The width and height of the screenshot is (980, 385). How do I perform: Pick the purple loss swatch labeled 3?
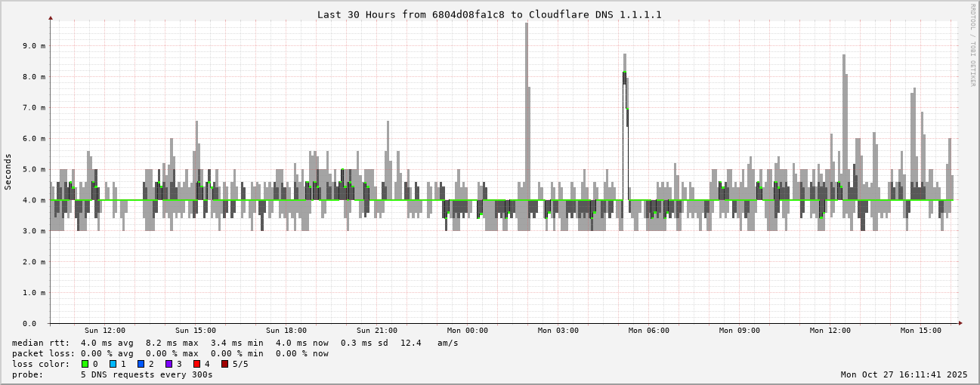(169, 364)
